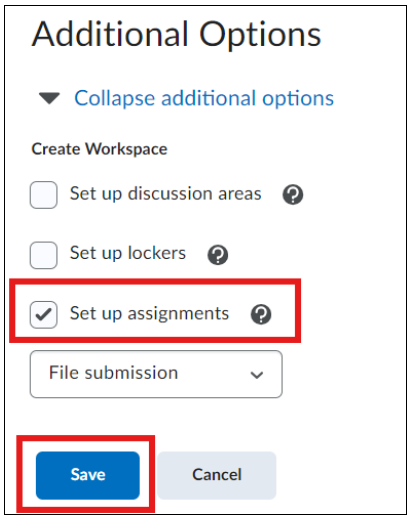Viewport: 409px width, 521px height.
Task: Show help for Set up lockers
Action: pyautogui.click(x=218, y=255)
